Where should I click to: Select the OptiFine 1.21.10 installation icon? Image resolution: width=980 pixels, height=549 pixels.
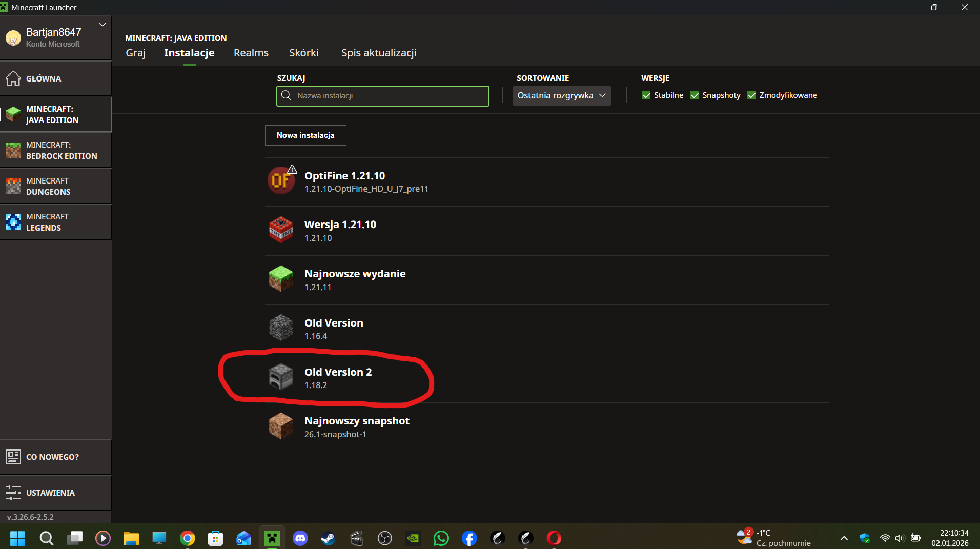(x=281, y=181)
